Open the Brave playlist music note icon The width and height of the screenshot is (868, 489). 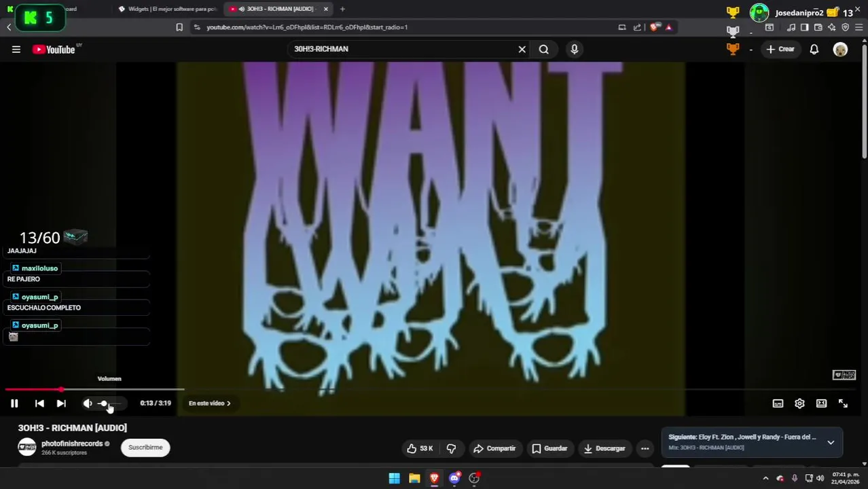pos(791,27)
